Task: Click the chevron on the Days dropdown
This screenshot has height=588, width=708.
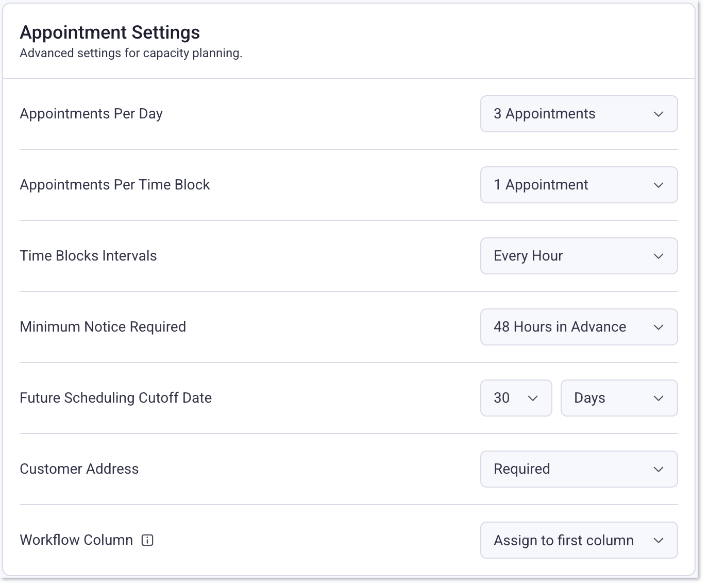Action: (658, 398)
